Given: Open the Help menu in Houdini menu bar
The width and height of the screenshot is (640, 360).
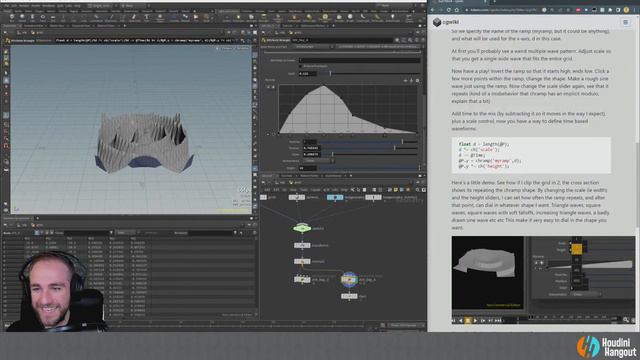Looking at the screenshot, I should (78, 6).
